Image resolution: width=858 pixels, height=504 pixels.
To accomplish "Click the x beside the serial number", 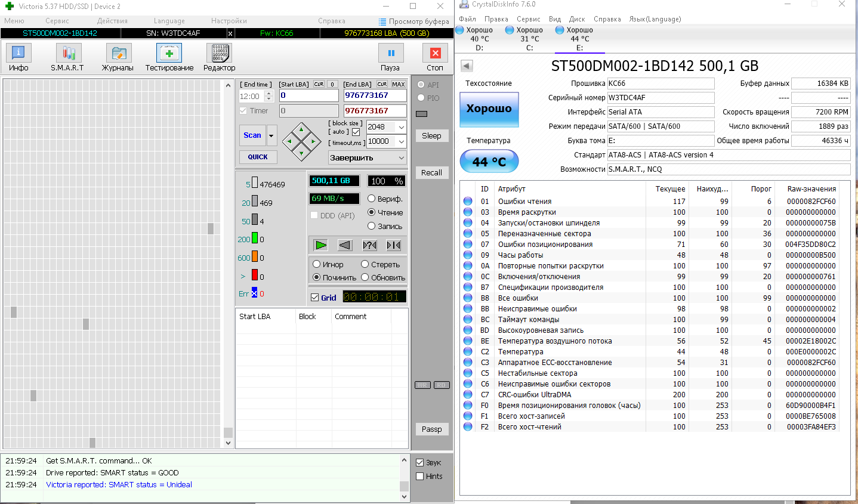I will click(x=230, y=33).
